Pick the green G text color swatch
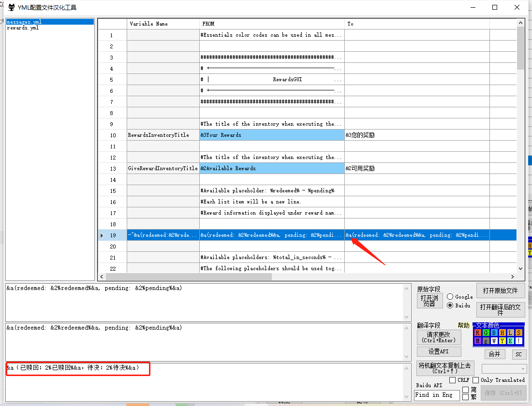The image size is (532, 406). tap(486, 333)
